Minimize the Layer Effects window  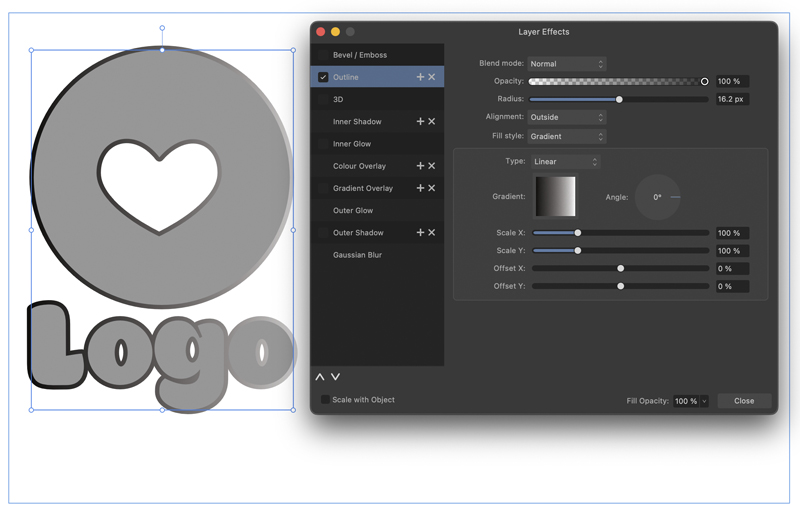tap(335, 32)
